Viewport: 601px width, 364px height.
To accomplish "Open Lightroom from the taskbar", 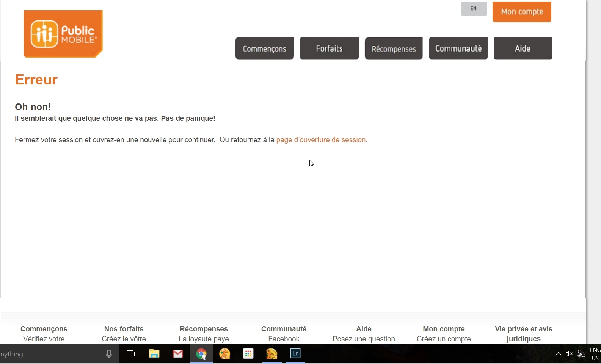I will 295,354.
